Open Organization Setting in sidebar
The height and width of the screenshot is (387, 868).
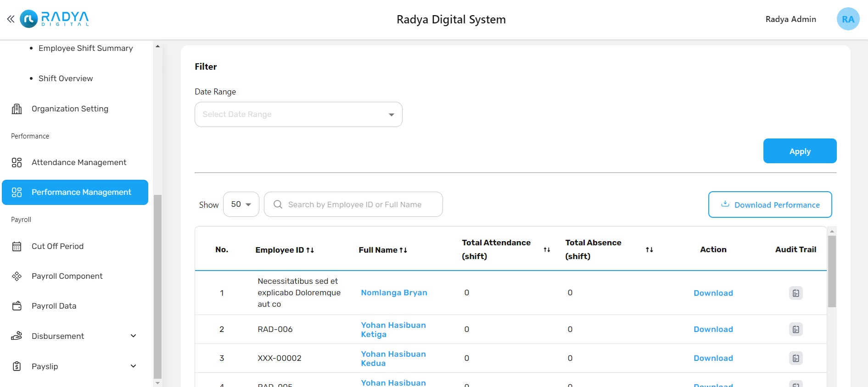point(70,109)
